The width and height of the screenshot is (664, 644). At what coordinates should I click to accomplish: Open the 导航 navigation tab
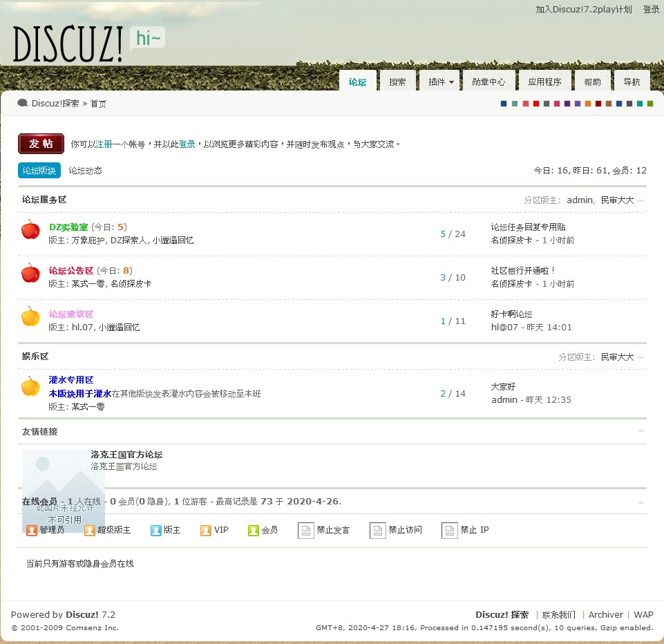(x=632, y=82)
